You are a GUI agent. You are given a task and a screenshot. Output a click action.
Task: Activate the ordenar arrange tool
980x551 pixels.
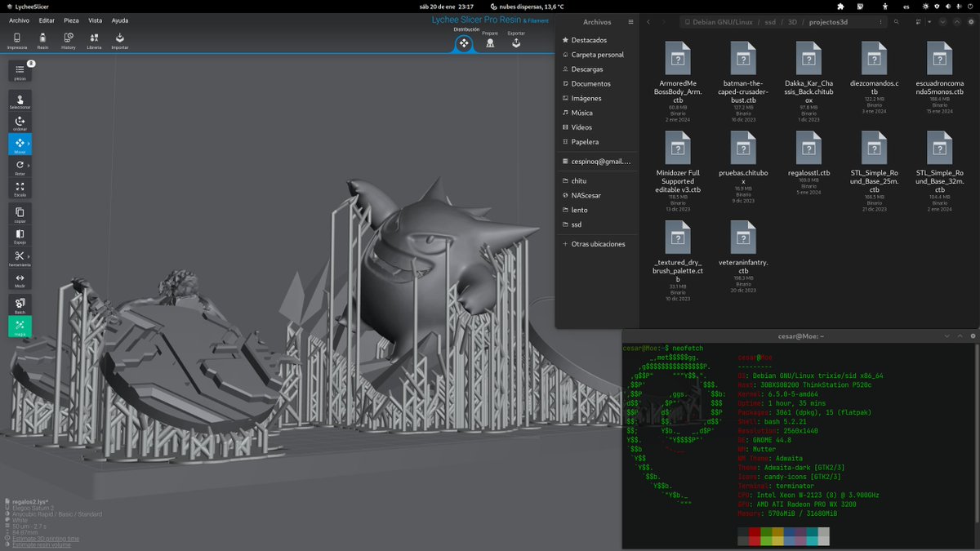point(20,123)
